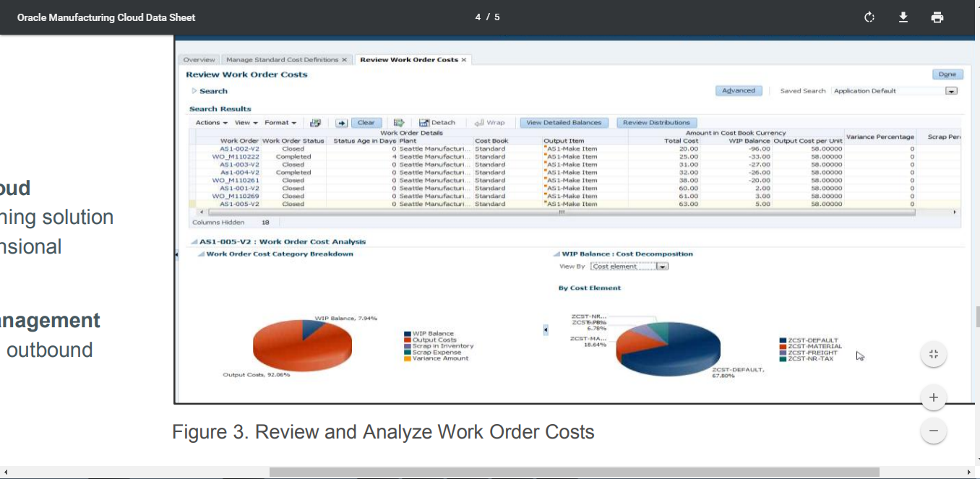980x479 pixels.
Task: Zoom in with the plus button
Action: pos(933,397)
